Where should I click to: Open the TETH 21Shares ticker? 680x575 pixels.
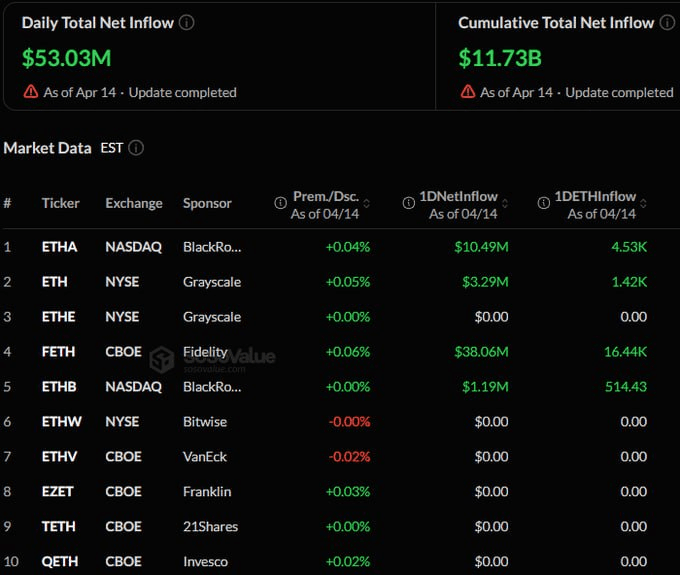(59, 526)
